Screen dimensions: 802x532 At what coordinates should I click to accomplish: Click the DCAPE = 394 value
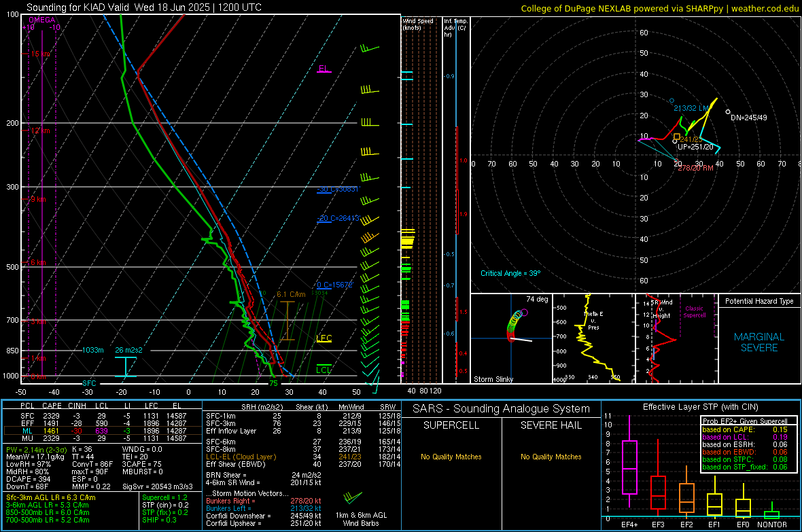click(x=28, y=479)
